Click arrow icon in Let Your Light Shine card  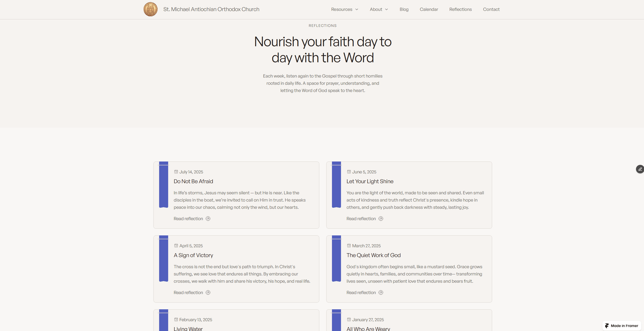pos(381,219)
